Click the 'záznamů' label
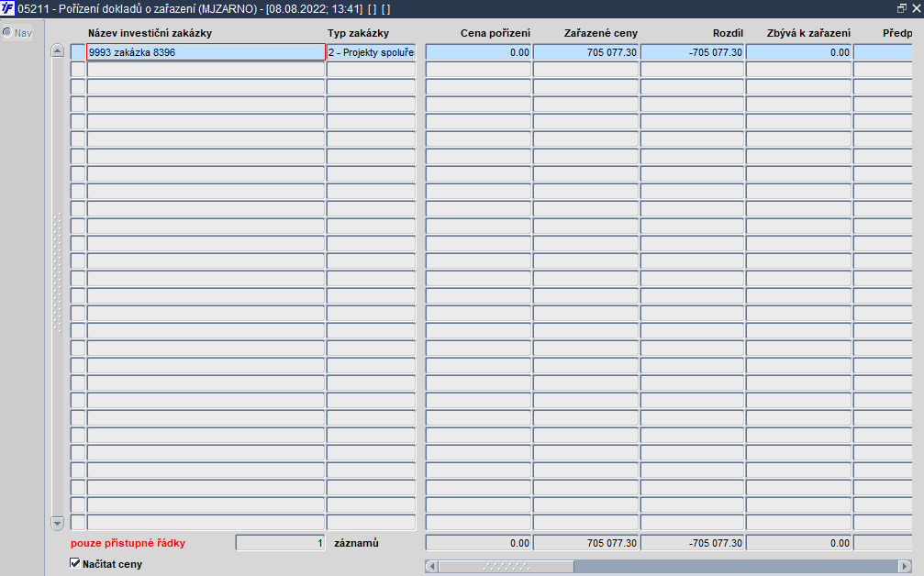 click(x=357, y=543)
